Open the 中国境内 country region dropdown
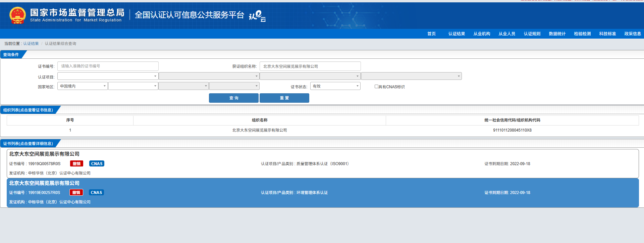This screenshot has width=644, height=243. click(x=83, y=86)
